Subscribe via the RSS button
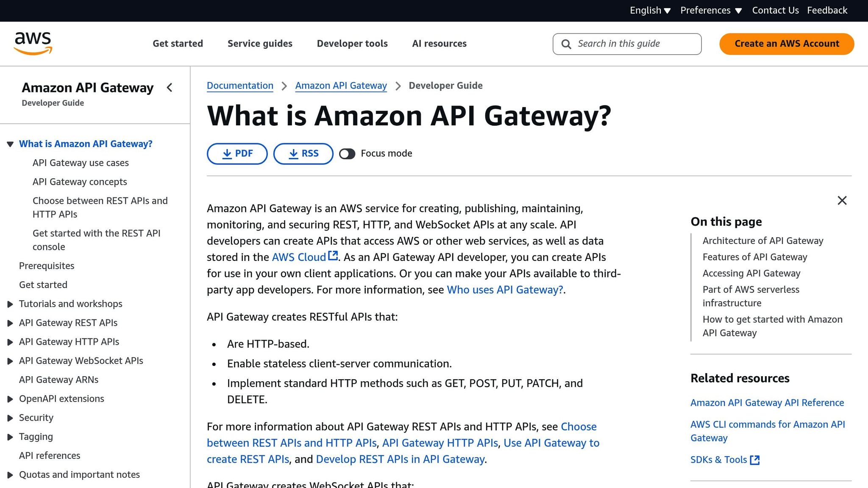The height and width of the screenshot is (488, 868). point(303,154)
